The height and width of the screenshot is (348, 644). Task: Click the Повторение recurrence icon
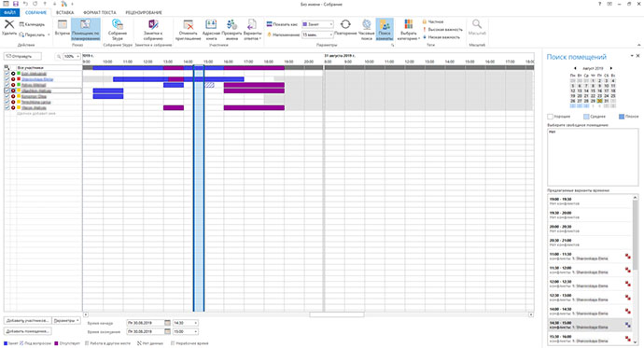click(345, 24)
